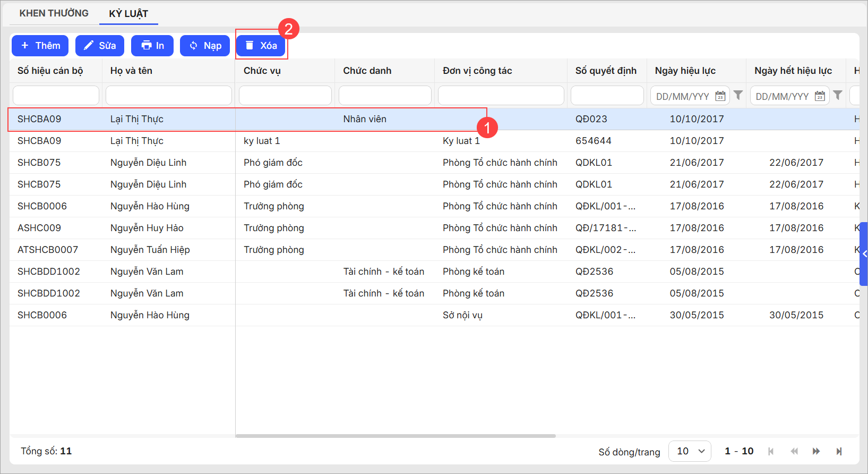Switch to the KHEN THƯỞNG tab
Screen dimensions: 868x474
coord(54,13)
